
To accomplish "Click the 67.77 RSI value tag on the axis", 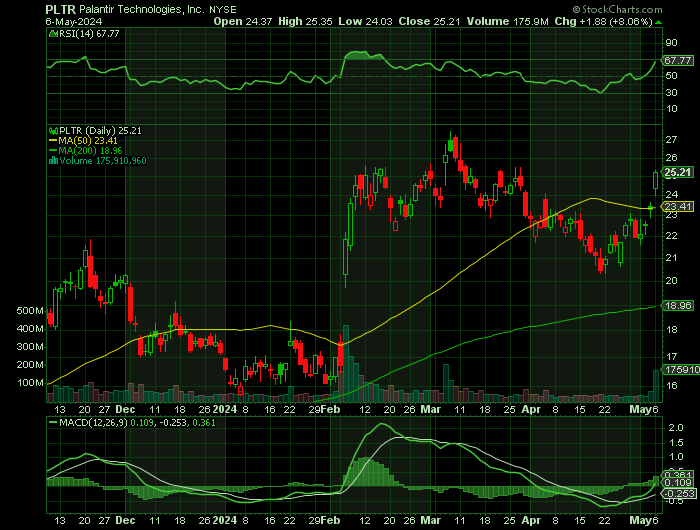I will [677, 60].
